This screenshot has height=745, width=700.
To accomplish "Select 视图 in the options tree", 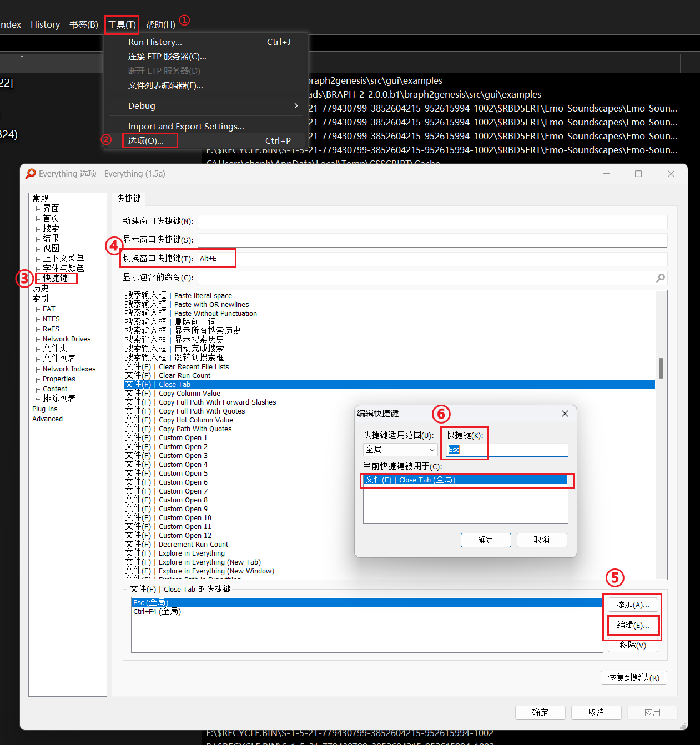I will click(x=51, y=248).
